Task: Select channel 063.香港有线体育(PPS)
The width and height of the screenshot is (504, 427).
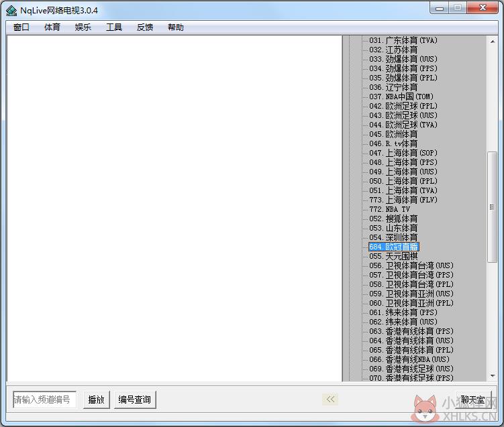Action: 411,331
